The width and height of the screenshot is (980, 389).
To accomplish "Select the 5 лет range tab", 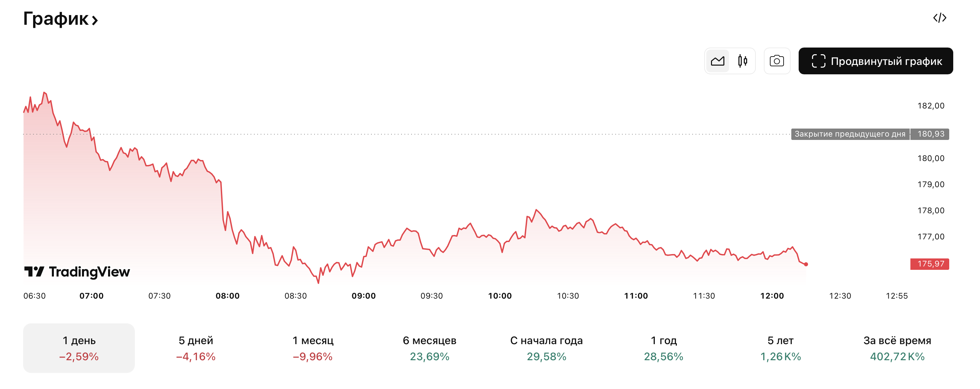I will [x=780, y=348].
